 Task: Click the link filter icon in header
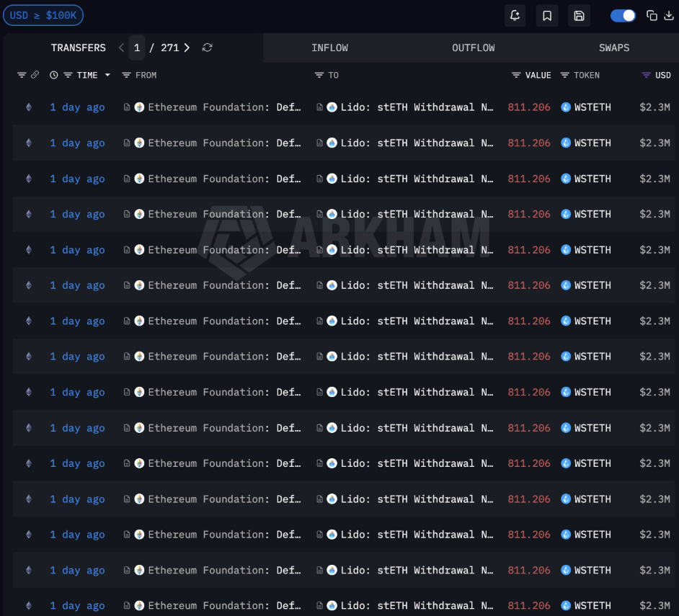coord(34,75)
